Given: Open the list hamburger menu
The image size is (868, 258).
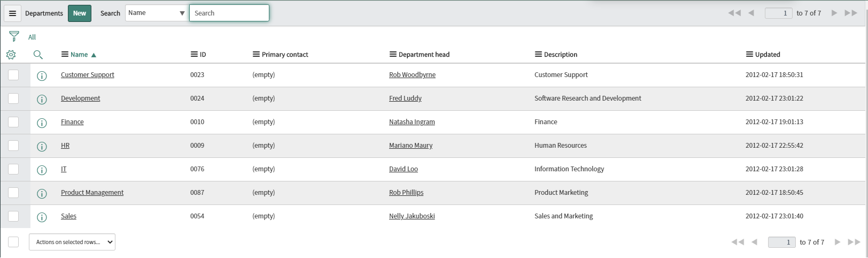Looking at the screenshot, I should point(12,13).
